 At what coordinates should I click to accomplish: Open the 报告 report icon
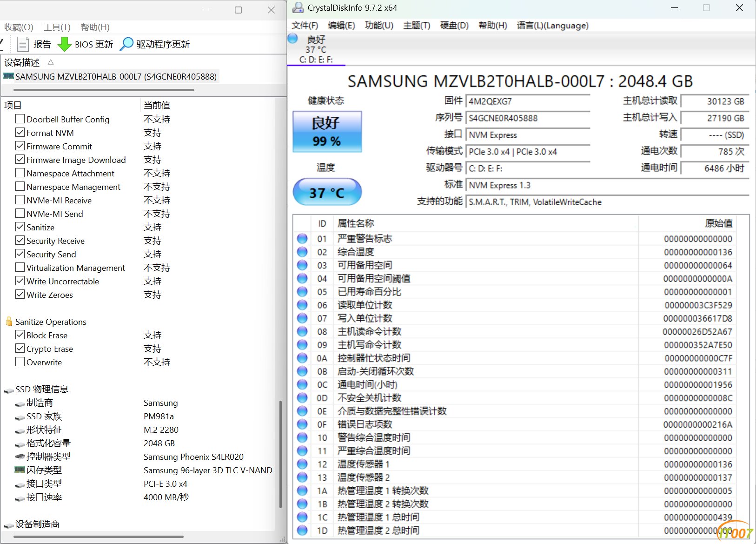tap(23, 44)
